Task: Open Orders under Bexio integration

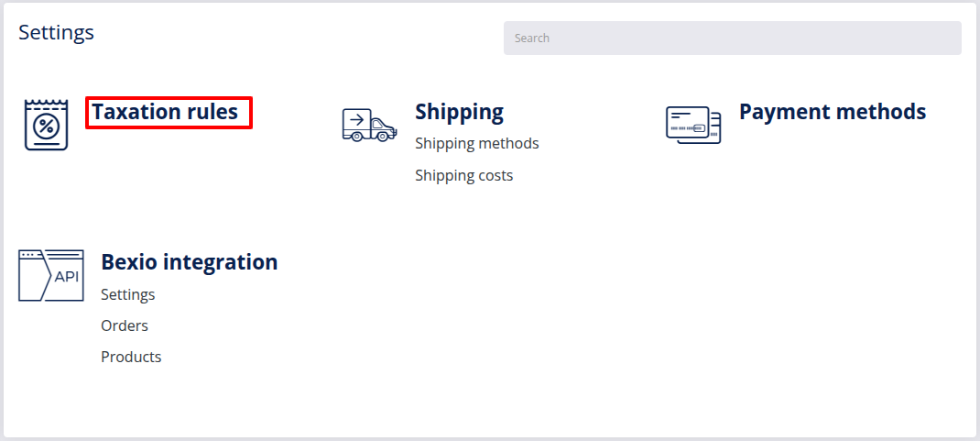Action: (125, 325)
